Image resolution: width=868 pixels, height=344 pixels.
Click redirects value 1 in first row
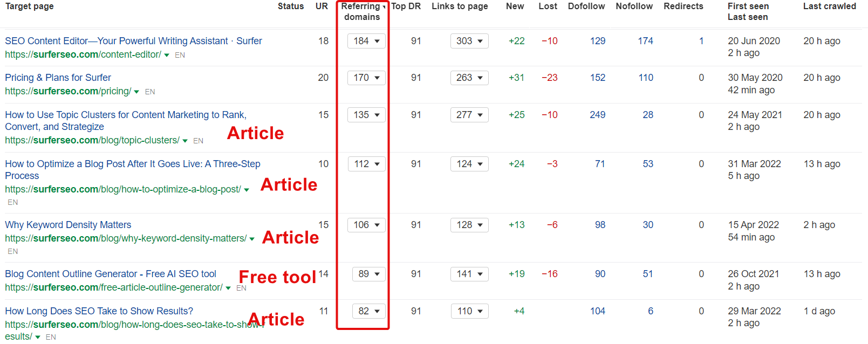coord(701,41)
